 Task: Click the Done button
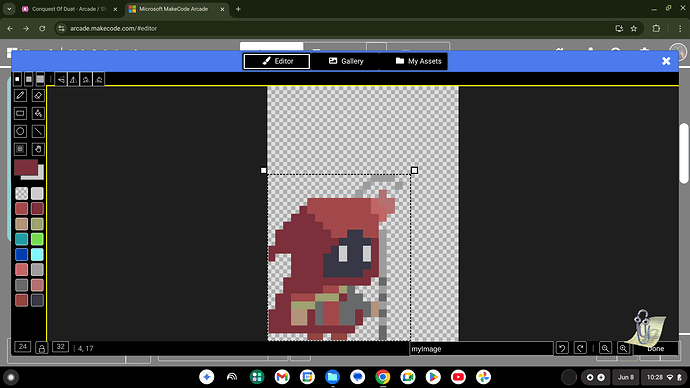tap(656, 348)
